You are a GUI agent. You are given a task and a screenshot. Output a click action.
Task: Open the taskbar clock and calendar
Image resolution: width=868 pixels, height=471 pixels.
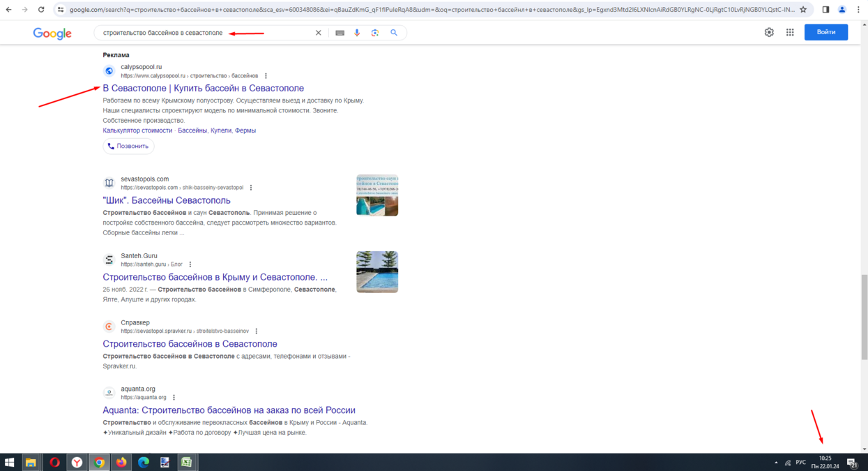[x=825, y=462]
